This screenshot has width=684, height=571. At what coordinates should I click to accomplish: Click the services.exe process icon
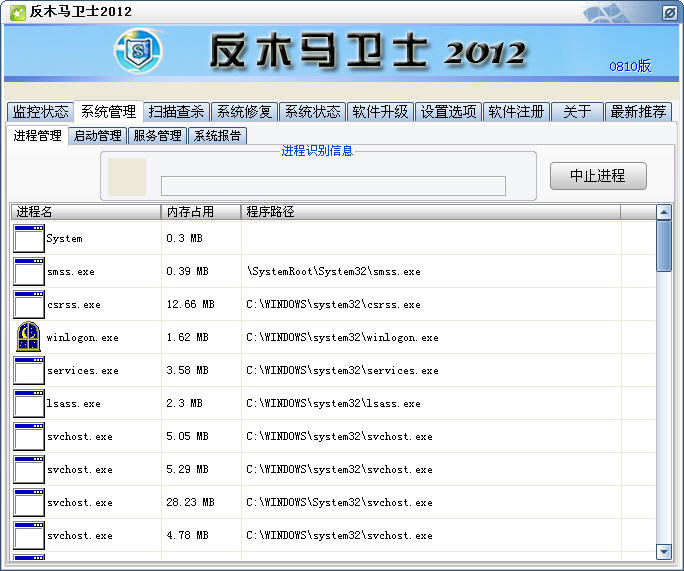[x=29, y=370]
